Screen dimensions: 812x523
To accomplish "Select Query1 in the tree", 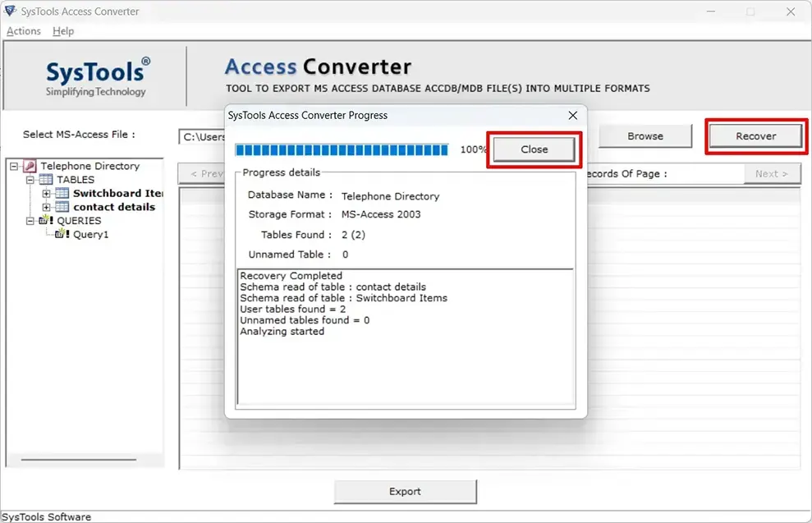I will click(90, 234).
